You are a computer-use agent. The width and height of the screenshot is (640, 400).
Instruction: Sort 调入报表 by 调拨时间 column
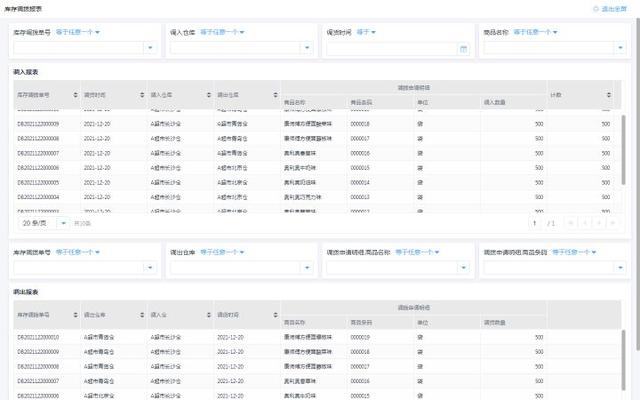[142, 95]
